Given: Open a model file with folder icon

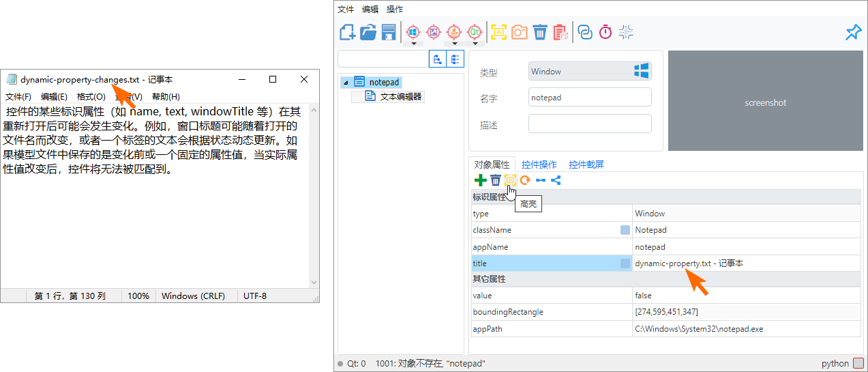Looking at the screenshot, I should (368, 32).
